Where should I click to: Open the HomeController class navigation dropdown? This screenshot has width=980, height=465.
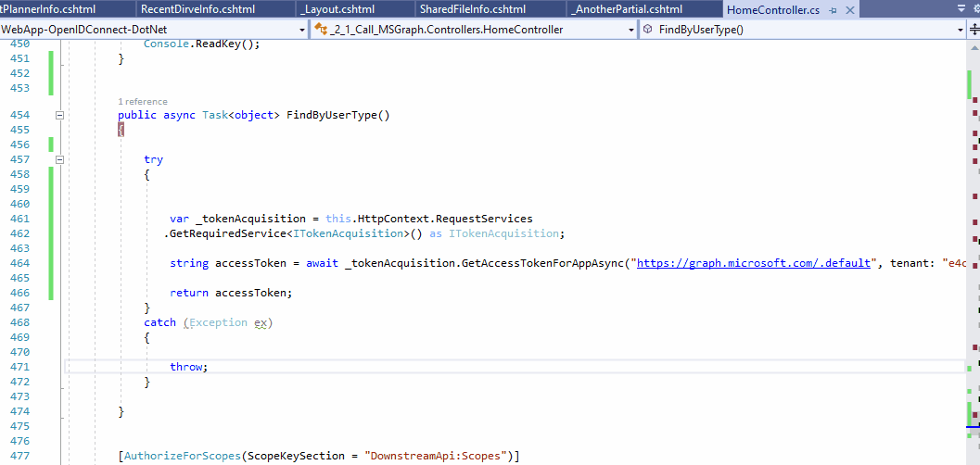pyautogui.click(x=631, y=30)
